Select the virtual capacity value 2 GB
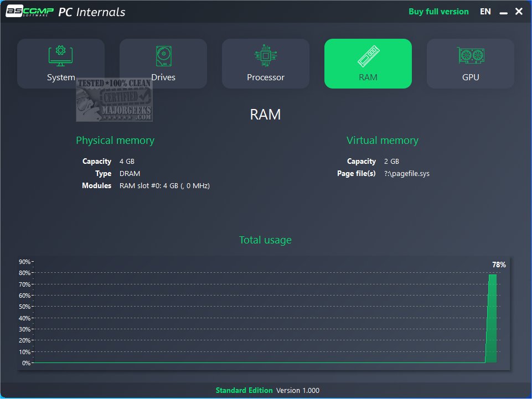Screen dimensions: 532x399 pyautogui.click(x=391, y=162)
